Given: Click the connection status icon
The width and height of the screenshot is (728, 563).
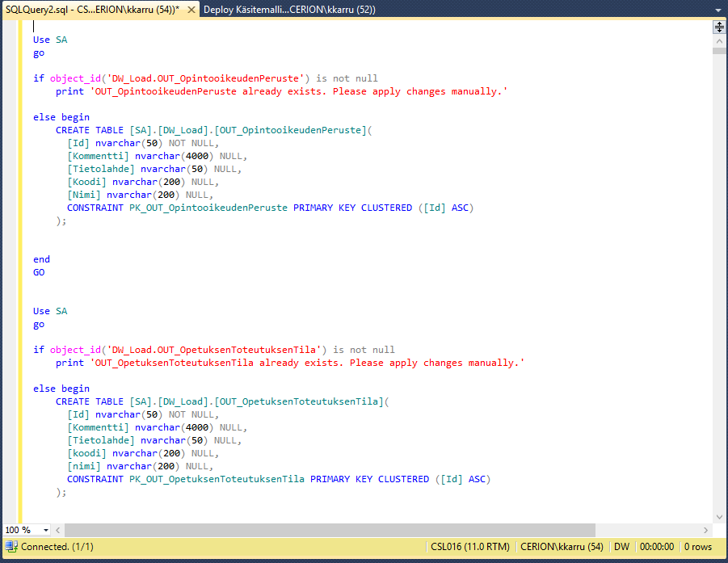Looking at the screenshot, I should point(11,546).
